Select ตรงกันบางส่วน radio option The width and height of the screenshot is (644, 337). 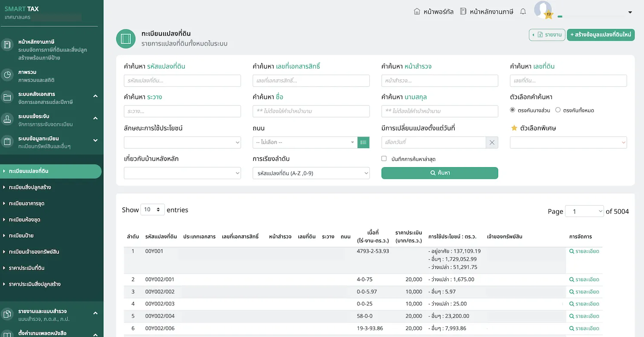[x=513, y=110]
